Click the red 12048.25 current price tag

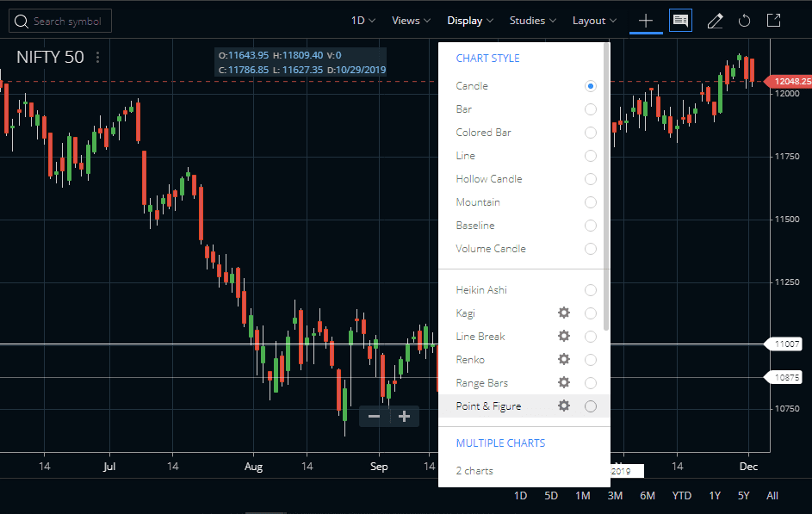[790, 81]
